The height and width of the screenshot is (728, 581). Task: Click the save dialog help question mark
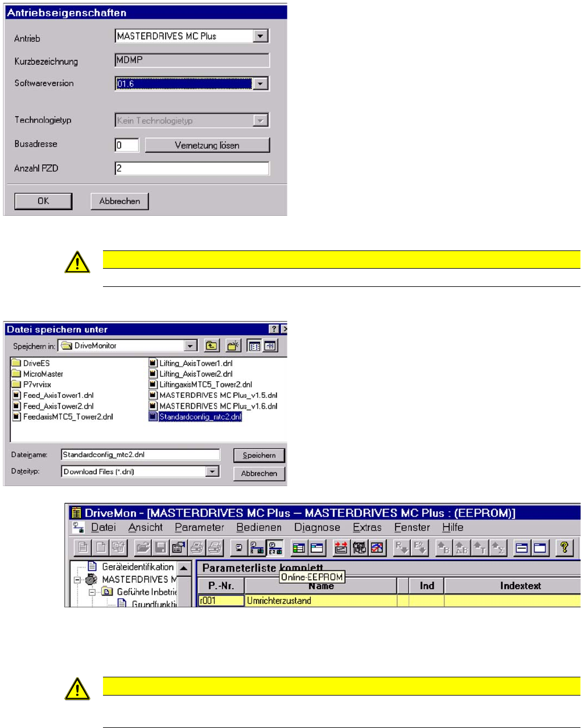[x=274, y=329]
